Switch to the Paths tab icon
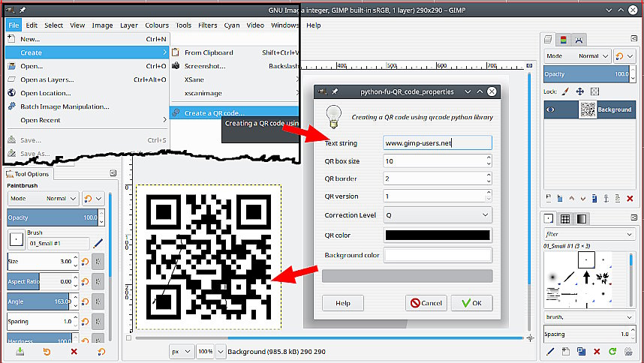The width and height of the screenshot is (644, 363). (x=579, y=40)
